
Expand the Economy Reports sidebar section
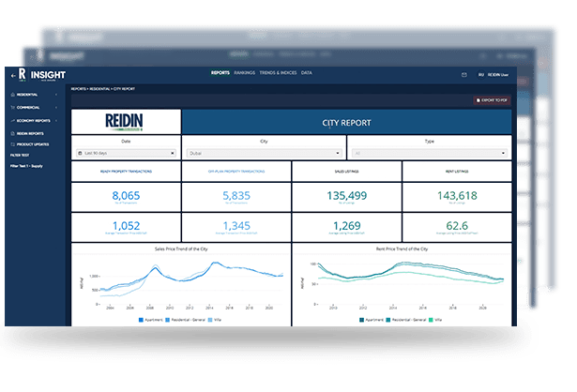pyautogui.click(x=56, y=121)
